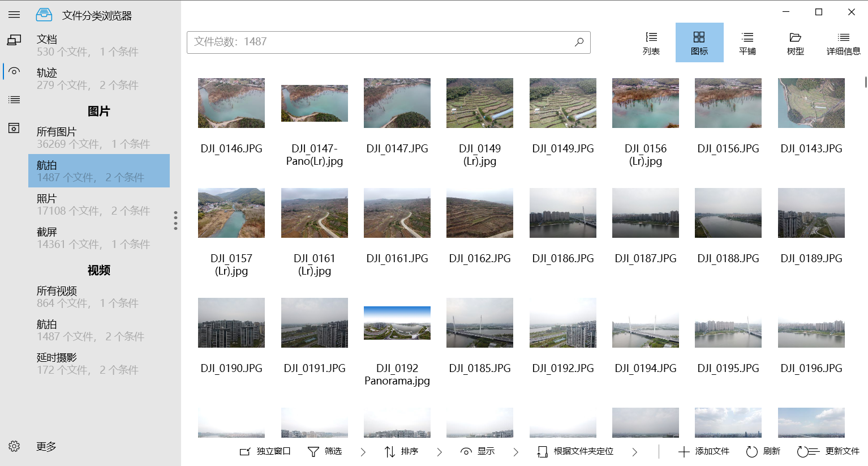Screen dimensions: 868x466
Task: Click the search magnifier icon
Action: pyautogui.click(x=579, y=42)
